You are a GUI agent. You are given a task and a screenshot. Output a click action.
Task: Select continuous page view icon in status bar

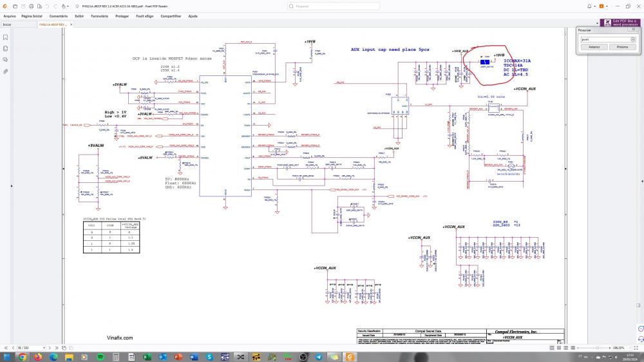coord(559,348)
